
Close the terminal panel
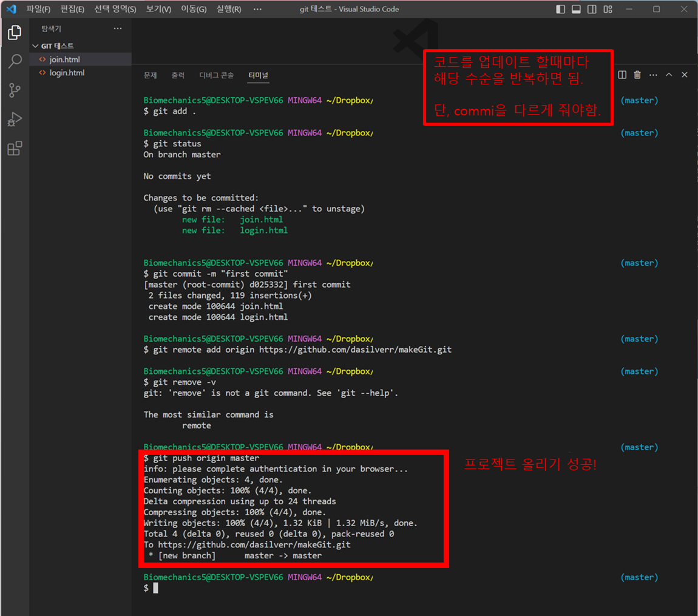685,75
